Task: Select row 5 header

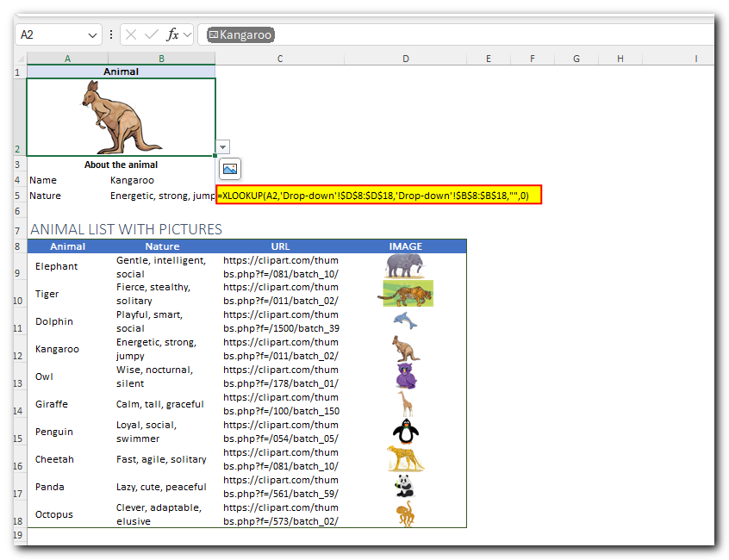Action: pos(18,196)
